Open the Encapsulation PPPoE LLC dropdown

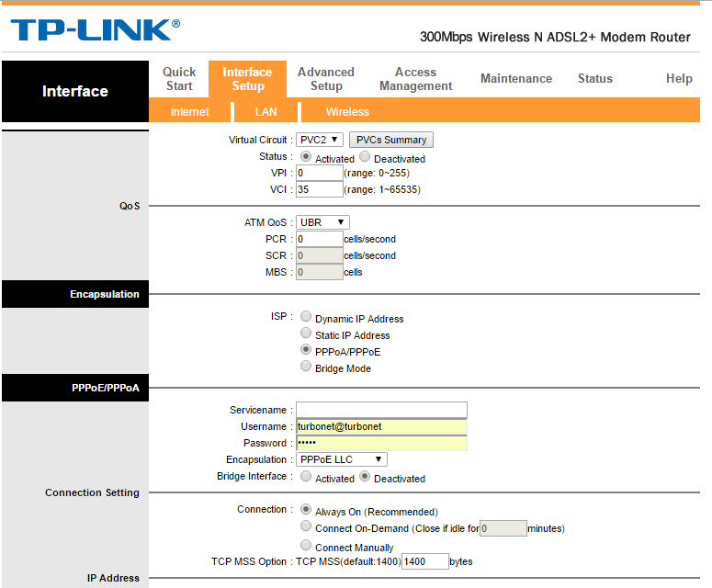(x=342, y=459)
